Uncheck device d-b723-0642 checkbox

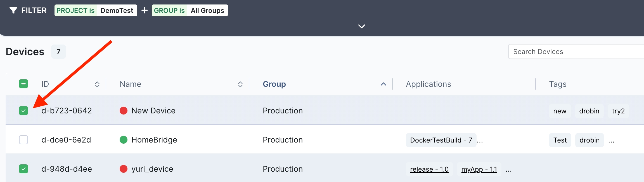23,111
